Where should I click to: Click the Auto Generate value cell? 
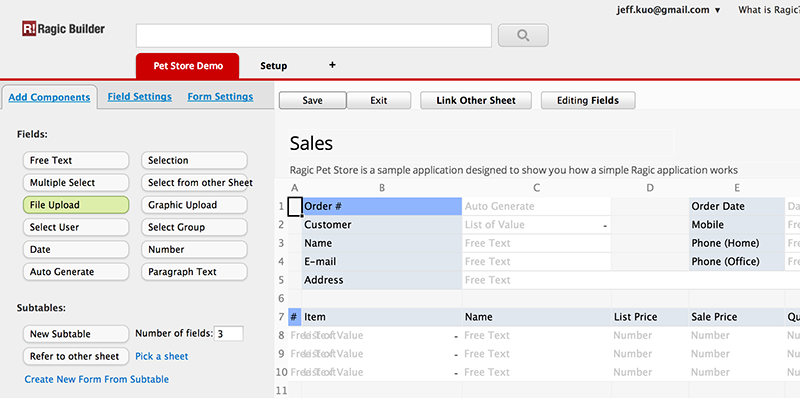(x=537, y=207)
